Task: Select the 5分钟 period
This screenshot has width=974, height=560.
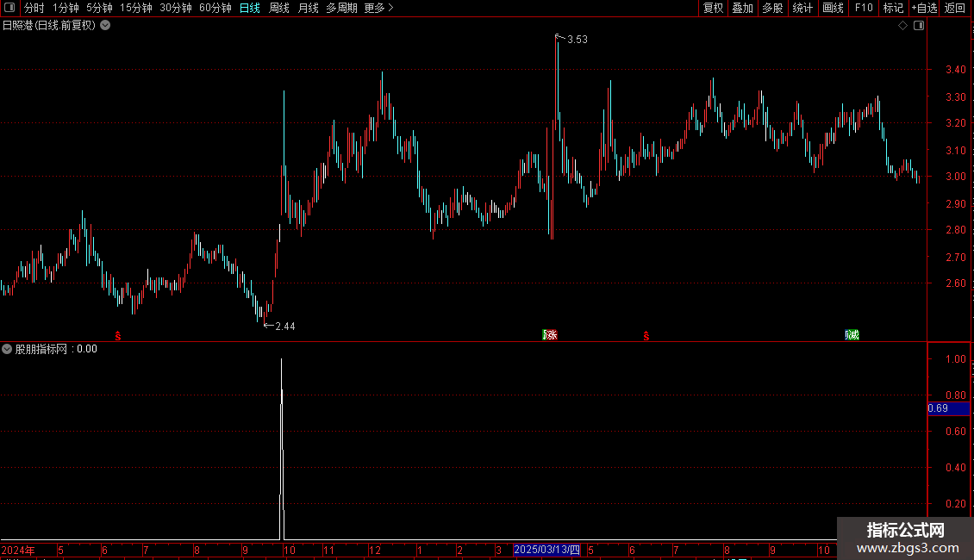Action: pos(99,8)
